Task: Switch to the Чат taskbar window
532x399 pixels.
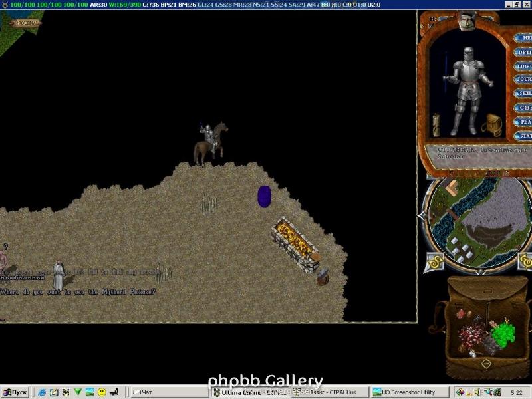Action: point(170,392)
